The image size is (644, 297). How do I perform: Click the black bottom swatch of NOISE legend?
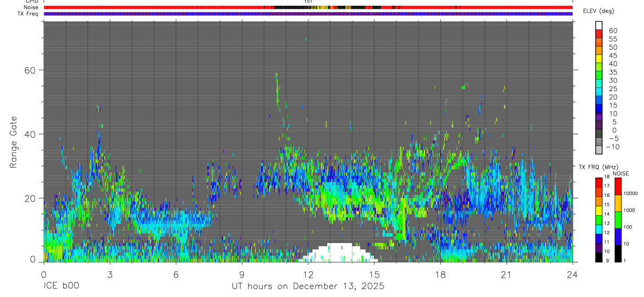coord(618,254)
